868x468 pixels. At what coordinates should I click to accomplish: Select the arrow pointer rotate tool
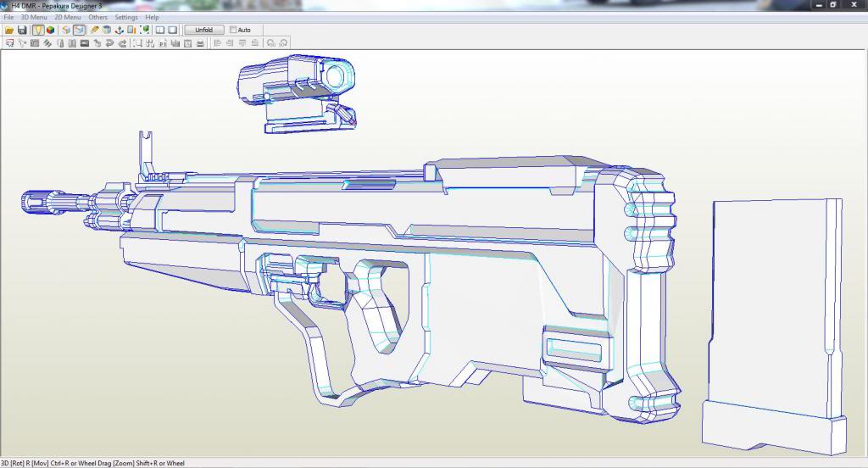22,43
